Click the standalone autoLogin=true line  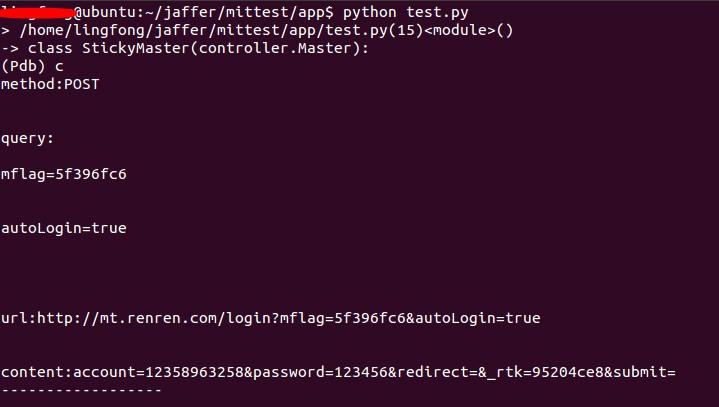point(64,228)
